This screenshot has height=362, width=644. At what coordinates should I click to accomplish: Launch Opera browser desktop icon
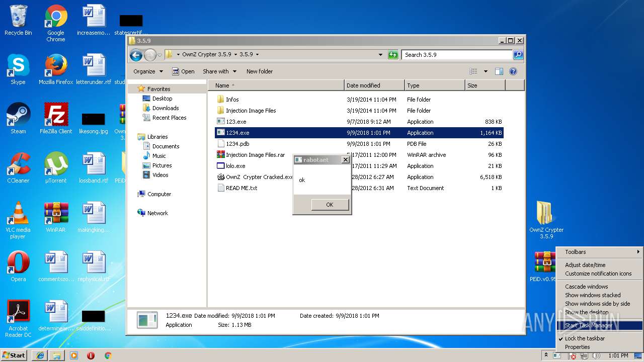point(18,266)
